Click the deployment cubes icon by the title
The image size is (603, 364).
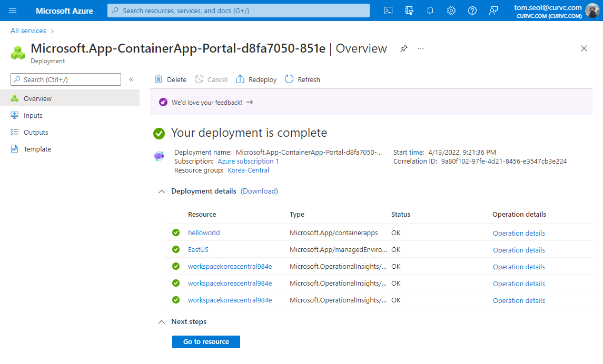coord(18,53)
